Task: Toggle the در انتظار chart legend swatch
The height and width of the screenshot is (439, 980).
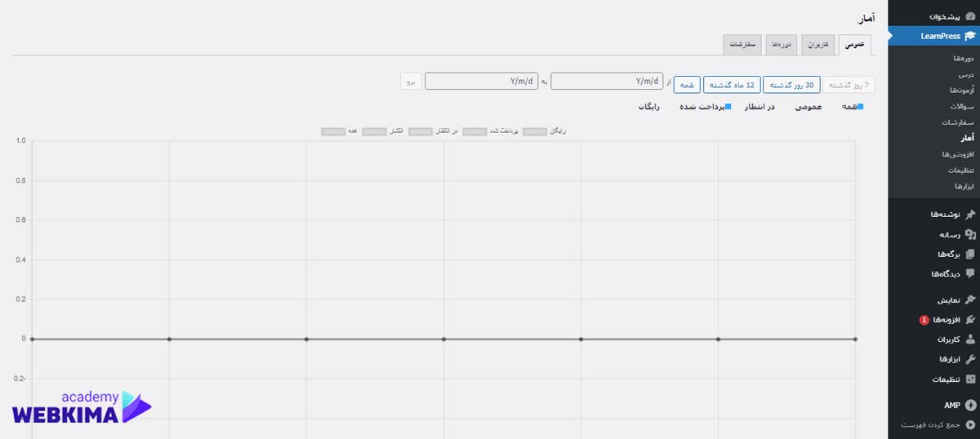Action: 420,131
